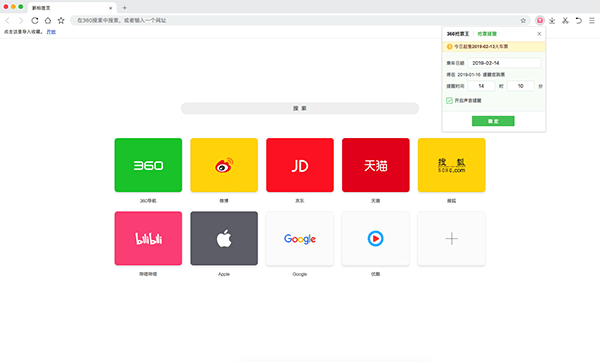Open the Tmall (天猫) tile
Image resolution: width=600 pixels, height=362 pixels.
(x=376, y=165)
